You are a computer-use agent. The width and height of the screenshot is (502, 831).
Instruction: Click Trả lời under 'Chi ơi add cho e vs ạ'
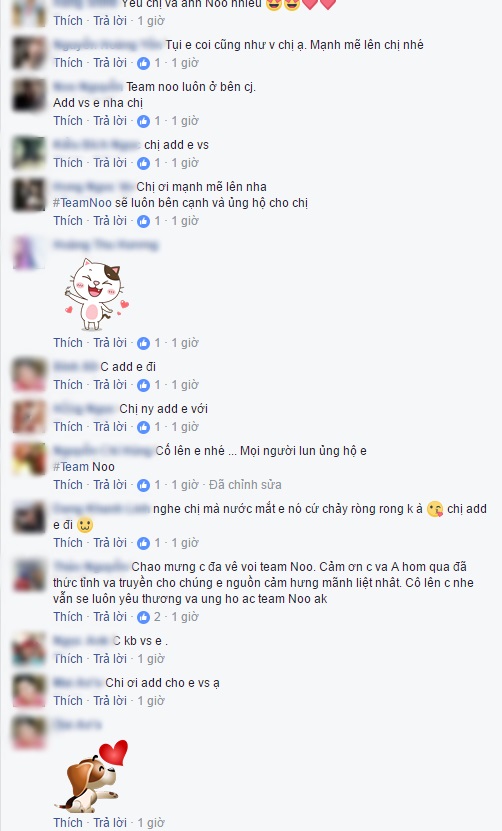[110, 701]
